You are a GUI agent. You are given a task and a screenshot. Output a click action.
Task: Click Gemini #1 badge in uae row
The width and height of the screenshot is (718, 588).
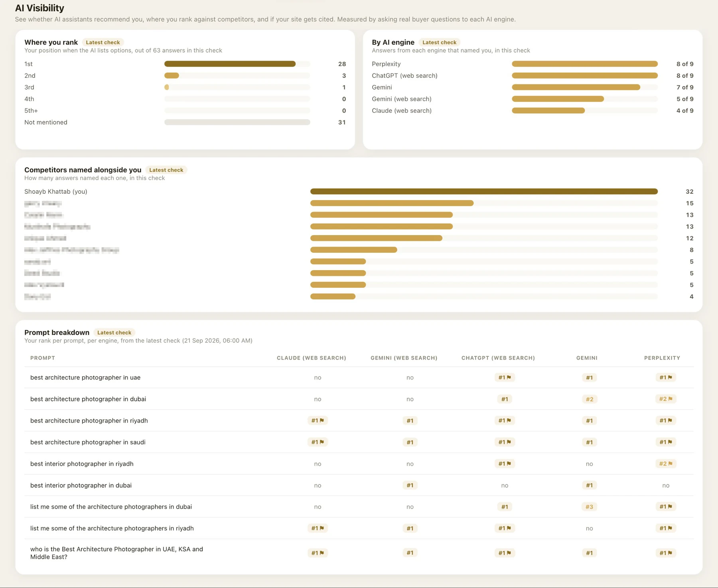click(589, 378)
